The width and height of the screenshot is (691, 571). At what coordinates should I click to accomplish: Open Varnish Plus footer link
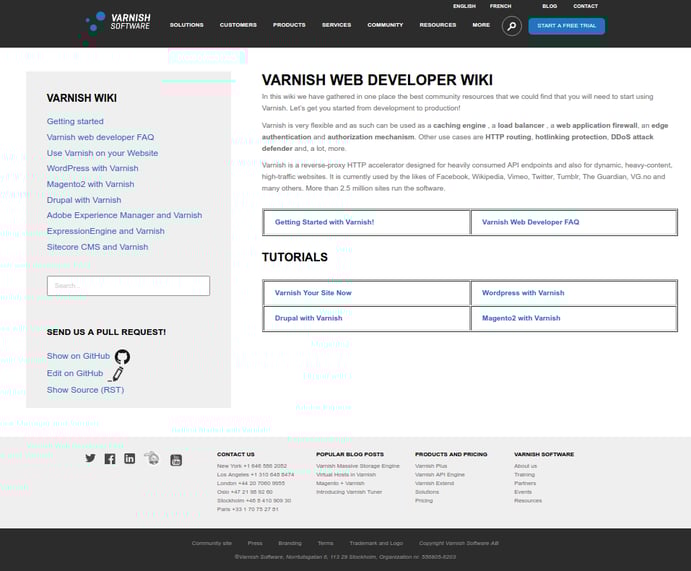[x=431, y=466]
